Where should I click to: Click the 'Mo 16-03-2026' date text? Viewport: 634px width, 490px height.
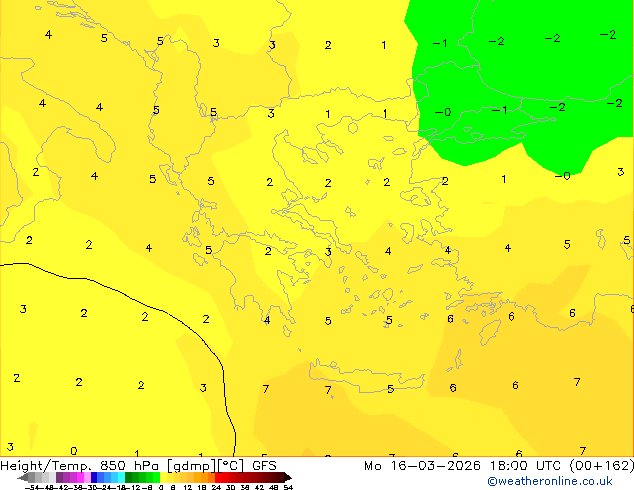click(x=422, y=465)
